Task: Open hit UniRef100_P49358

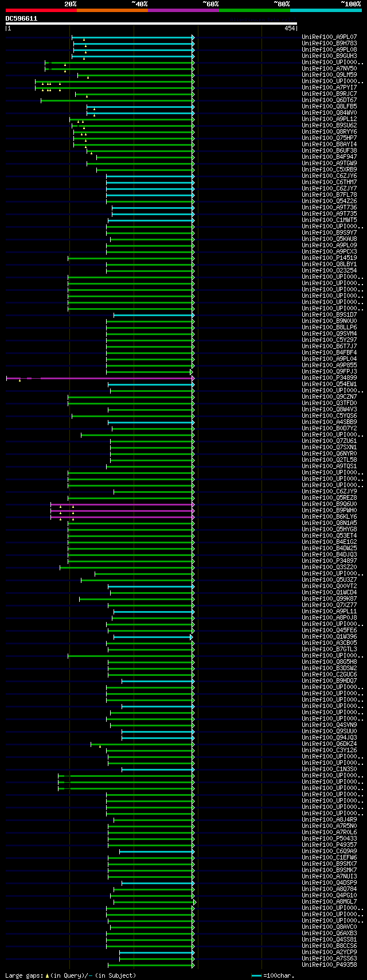Action: tap(329, 965)
